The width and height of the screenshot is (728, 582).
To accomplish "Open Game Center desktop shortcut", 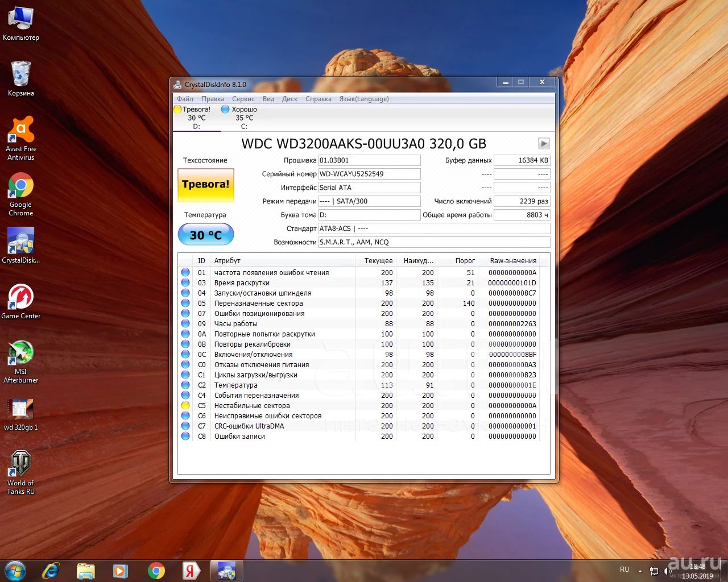I will click(21, 301).
